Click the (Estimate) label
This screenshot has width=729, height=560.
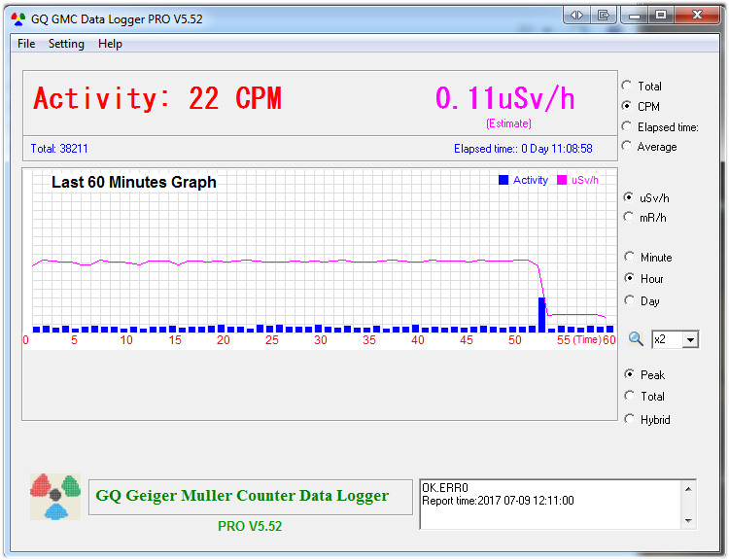508,123
